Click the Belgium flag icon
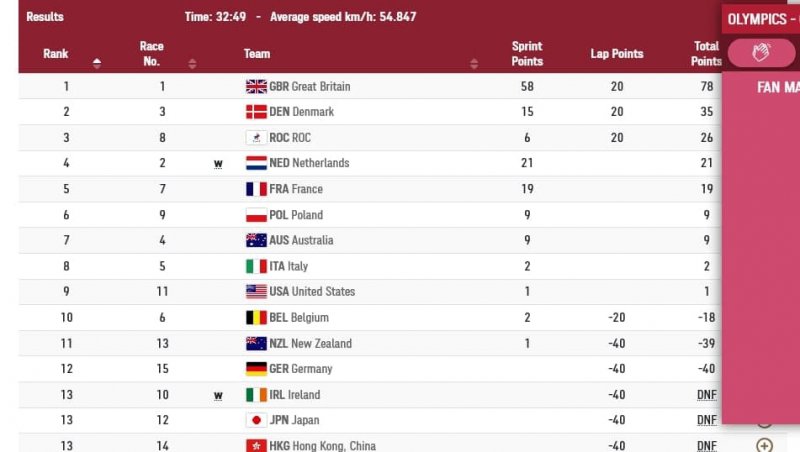Screen dimensions: 800x452 click(256, 317)
